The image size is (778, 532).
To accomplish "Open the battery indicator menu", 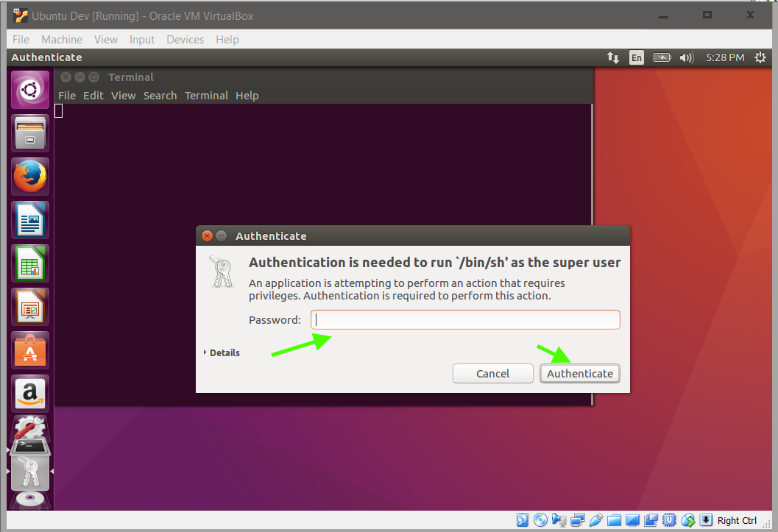I will coord(662,57).
